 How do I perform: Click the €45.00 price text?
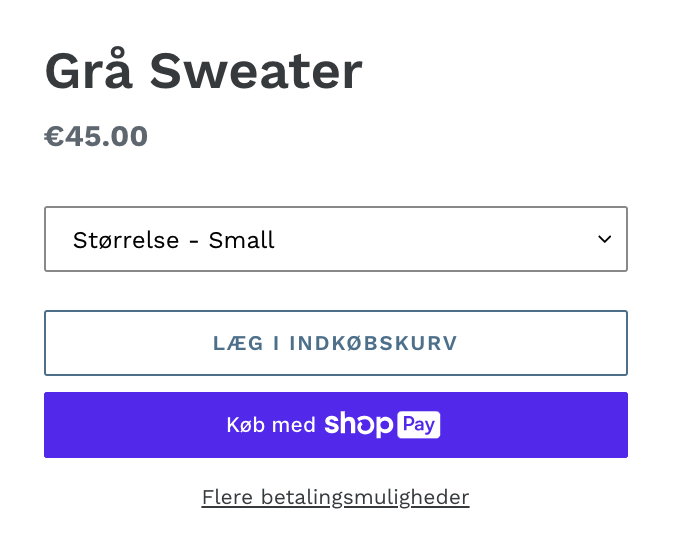pos(96,136)
